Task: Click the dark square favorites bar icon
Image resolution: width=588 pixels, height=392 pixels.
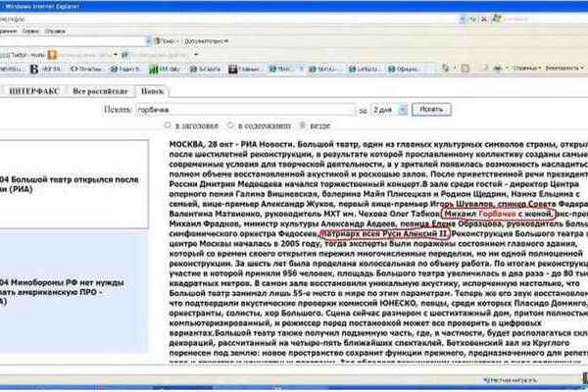Action: coord(233,70)
